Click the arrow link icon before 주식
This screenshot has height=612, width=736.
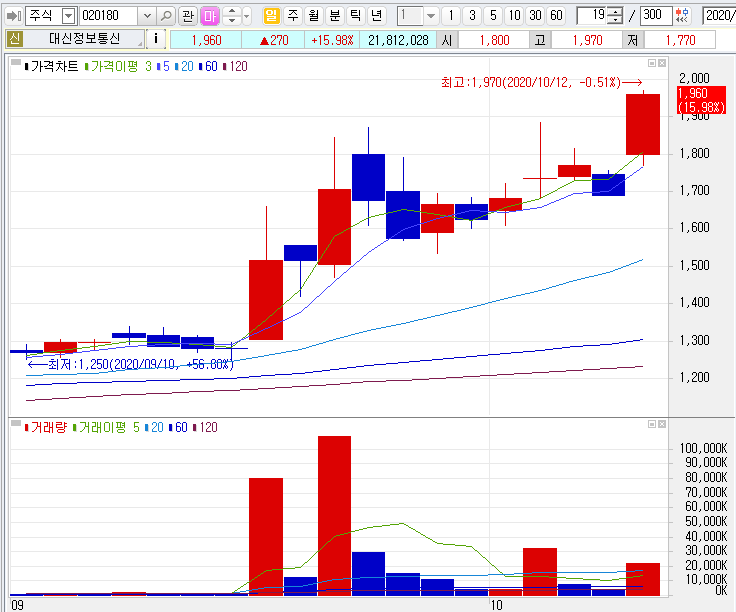[14, 16]
